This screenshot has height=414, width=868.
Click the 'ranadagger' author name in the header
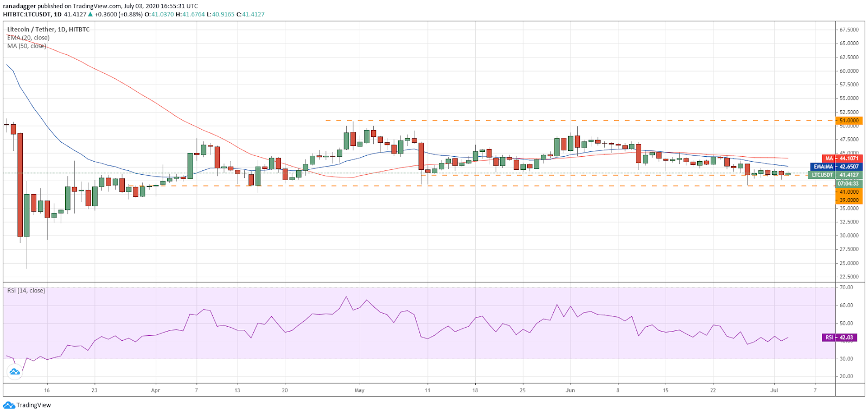click(19, 6)
